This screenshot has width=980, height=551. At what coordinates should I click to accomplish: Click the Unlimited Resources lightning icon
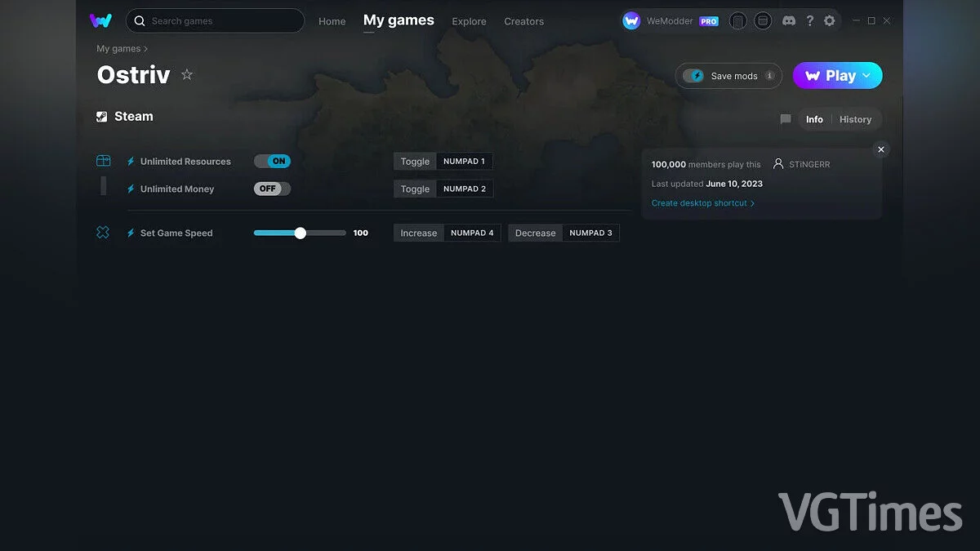(131, 162)
